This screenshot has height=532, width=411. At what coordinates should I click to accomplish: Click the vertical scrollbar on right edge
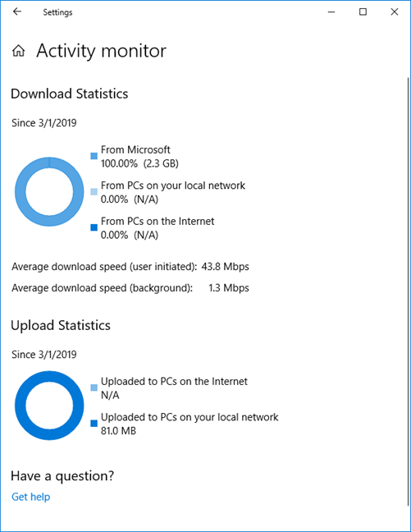click(x=408, y=291)
